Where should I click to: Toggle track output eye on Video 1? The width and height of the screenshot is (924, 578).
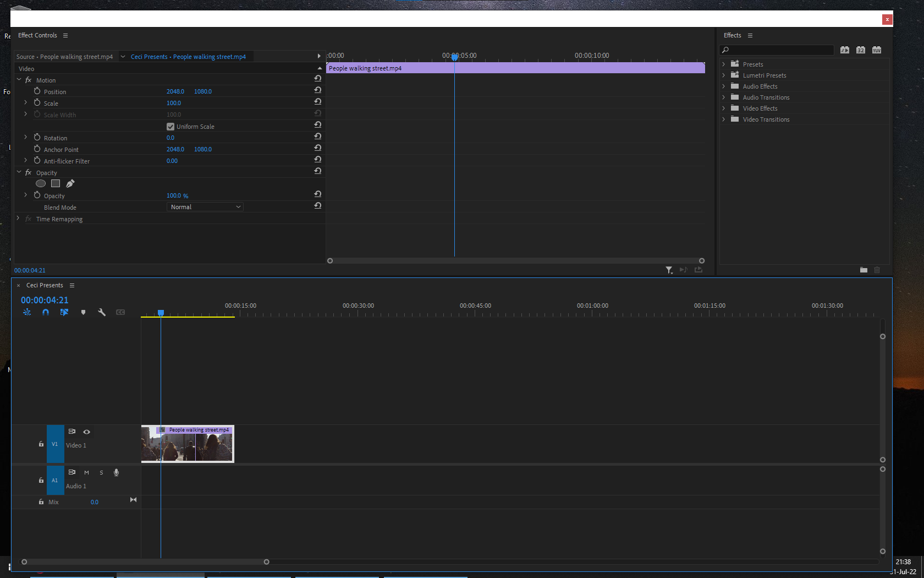tap(87, 432)
